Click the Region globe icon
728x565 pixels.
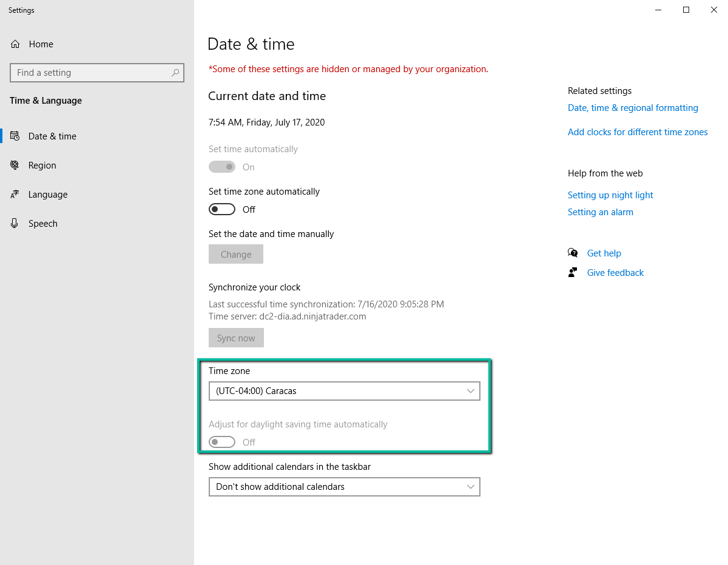click(x=16, y=165)
